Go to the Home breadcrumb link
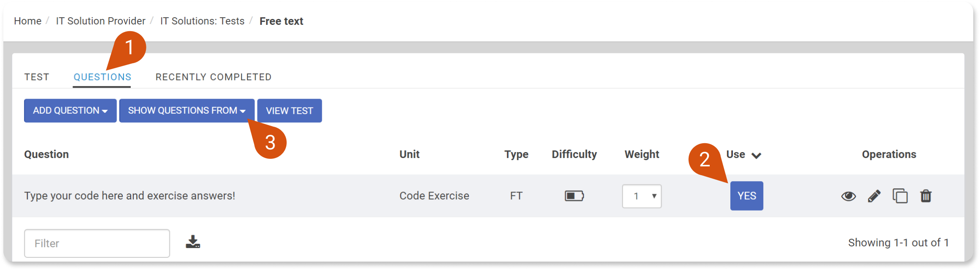The width and height of the screenshot is (980, 270). 28,21
